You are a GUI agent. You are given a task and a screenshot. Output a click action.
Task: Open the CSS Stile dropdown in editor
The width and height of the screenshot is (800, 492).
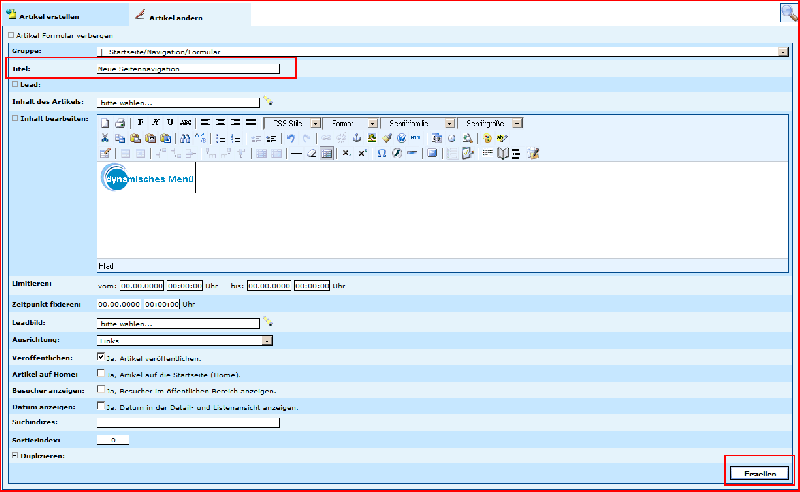coord(315,123)
